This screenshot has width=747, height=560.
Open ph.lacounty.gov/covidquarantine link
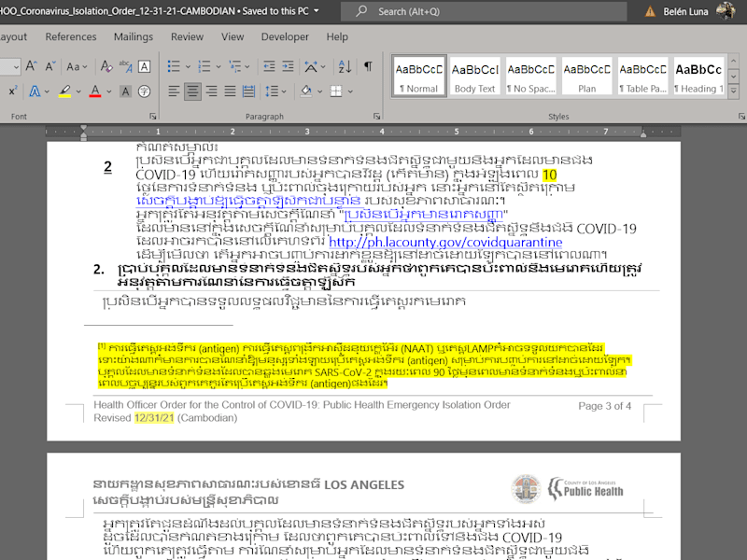(x=445, y=243)
